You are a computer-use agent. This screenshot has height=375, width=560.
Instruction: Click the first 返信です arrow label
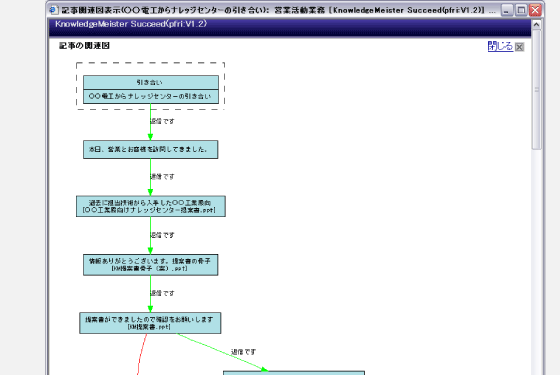click(162, 121)
